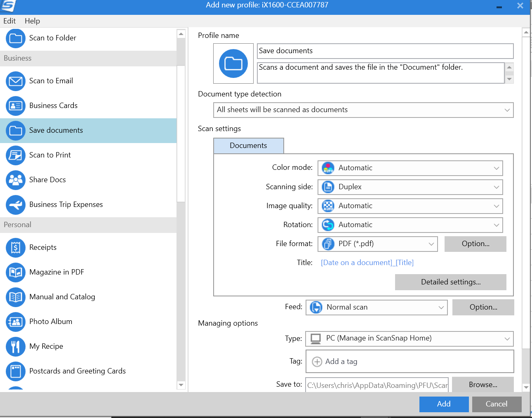Screen dimensions: 532x418
Task: Select the Scan to Print label
Action: 50,155
